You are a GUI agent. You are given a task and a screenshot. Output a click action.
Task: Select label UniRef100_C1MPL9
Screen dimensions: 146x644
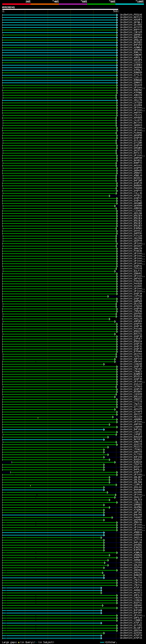[131, 485]
